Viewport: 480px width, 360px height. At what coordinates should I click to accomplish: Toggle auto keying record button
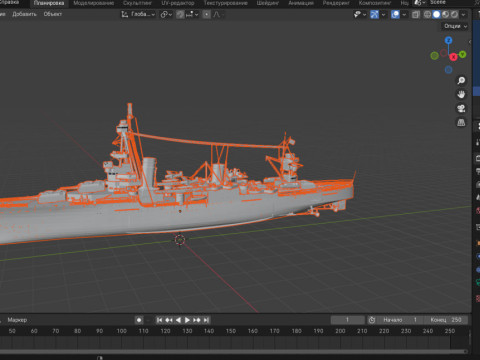pyautogui.click(x=139, y=320)
